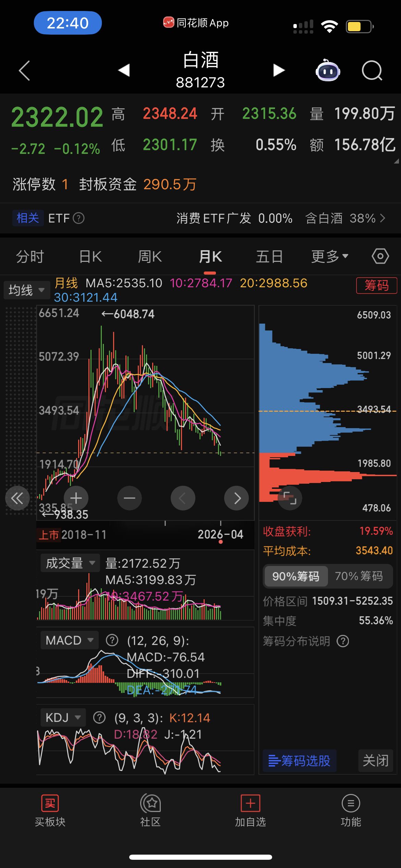401x868 pixels.
Task: Tap the 筹码选股 button
Action: [299, 761]
